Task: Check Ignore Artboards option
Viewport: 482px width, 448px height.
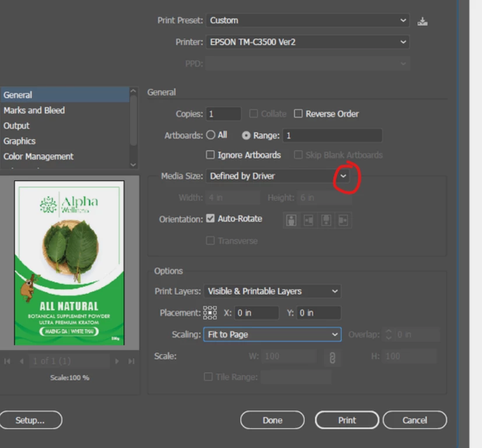Action: coord(210,155)
